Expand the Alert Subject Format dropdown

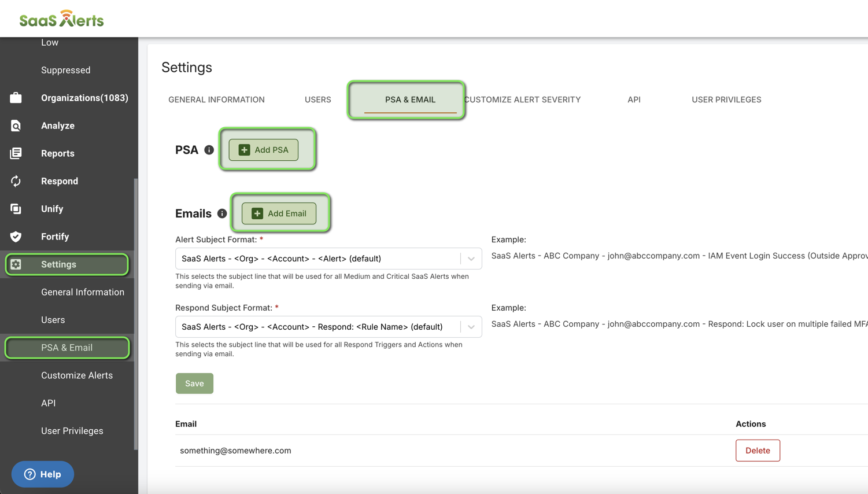tap(471, 259)
